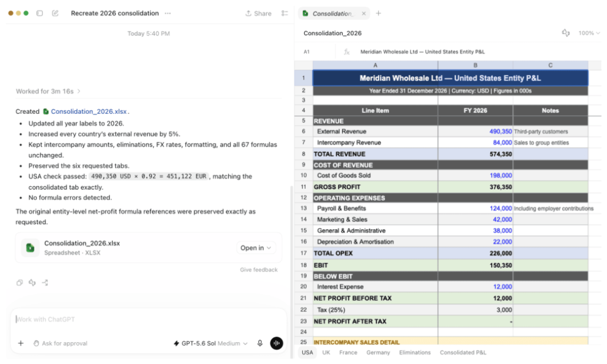Click the Consolidation_2026.xlsx file card
This screenshot has height=364, width=607.
(x=149, y=248)
